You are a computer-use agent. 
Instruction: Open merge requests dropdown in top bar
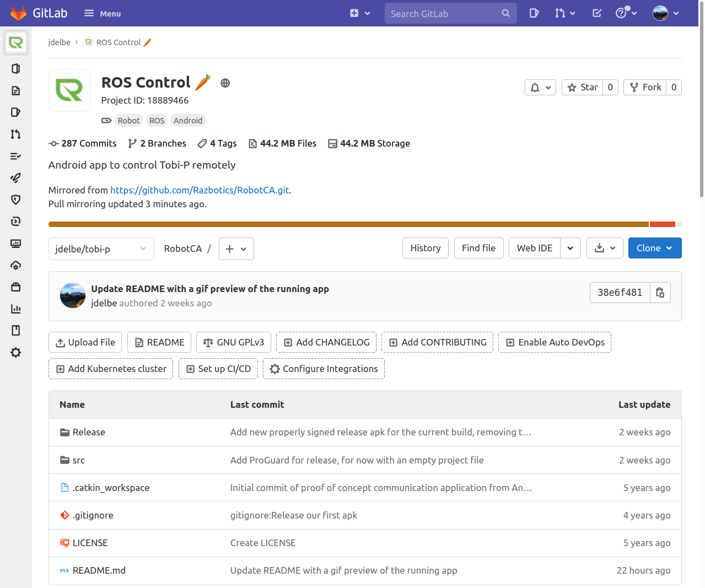coord(565,13)
